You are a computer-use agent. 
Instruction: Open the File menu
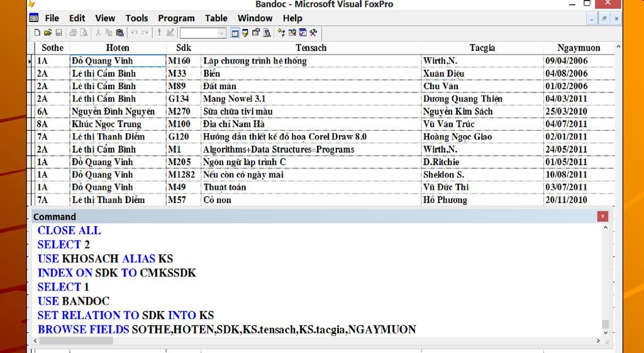pos(52,18)
